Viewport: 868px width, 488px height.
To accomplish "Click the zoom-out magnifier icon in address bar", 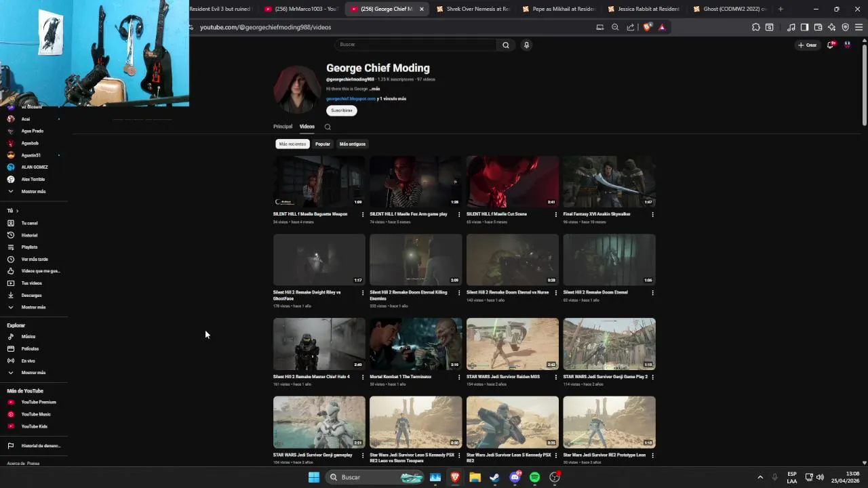I will (615, 27).
